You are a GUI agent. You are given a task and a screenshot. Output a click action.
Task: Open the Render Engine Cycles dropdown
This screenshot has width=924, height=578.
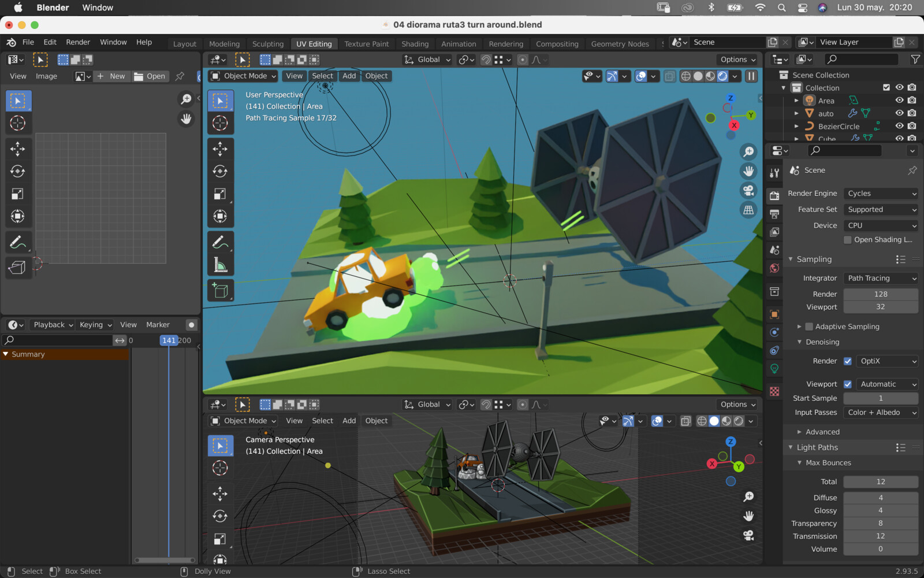[881, 194]
